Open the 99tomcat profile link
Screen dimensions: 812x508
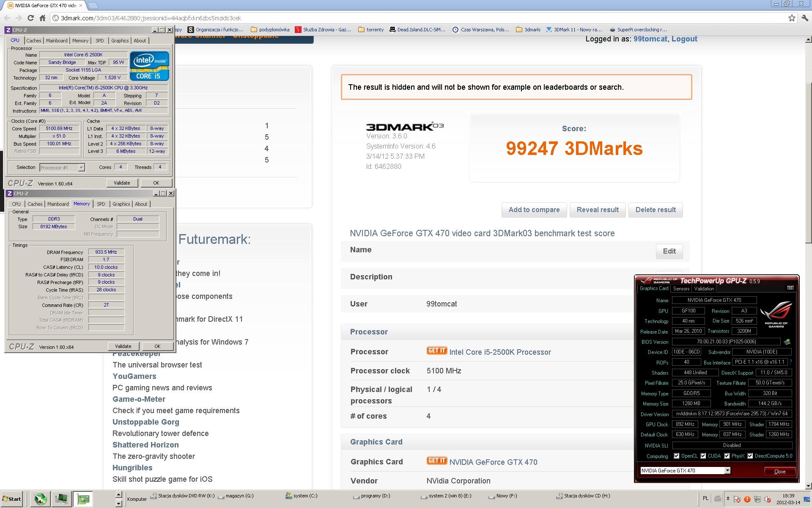(x=650, y=39)
